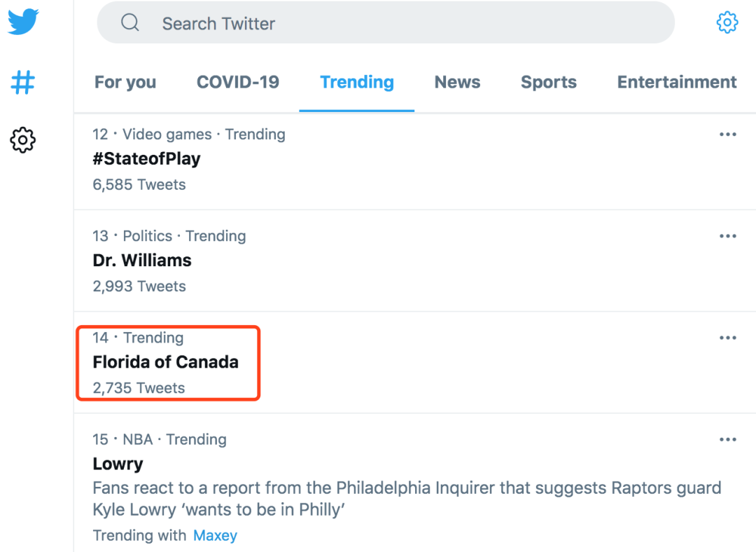Focus the Search Twitter field
This screenshot has height=552, width=756.
[386, 22]
